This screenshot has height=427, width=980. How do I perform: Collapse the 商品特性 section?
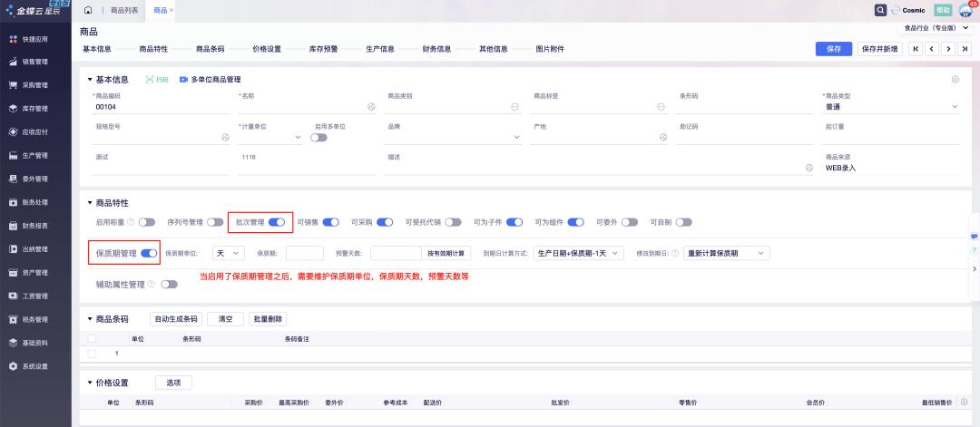pos(89,203)
